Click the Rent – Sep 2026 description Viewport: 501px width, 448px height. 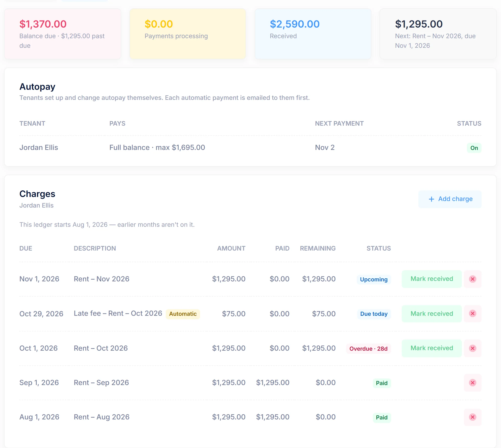(101, 383)
